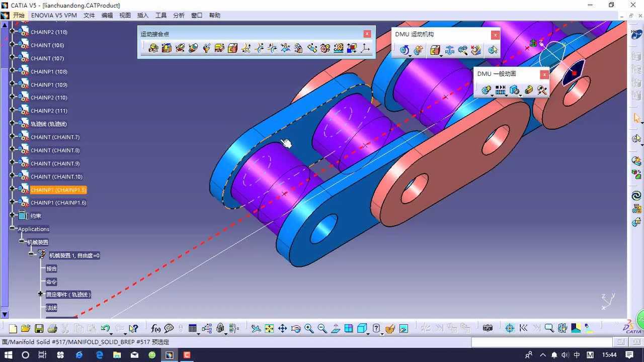
Task: Enable the Rotate view mode
Action: (x=296, y=328)
